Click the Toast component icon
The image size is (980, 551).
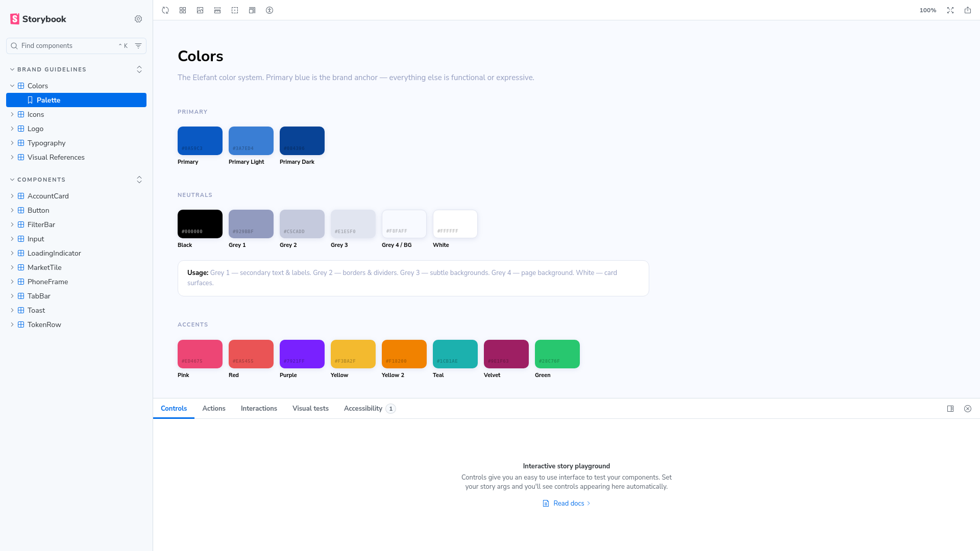(21, 310)
